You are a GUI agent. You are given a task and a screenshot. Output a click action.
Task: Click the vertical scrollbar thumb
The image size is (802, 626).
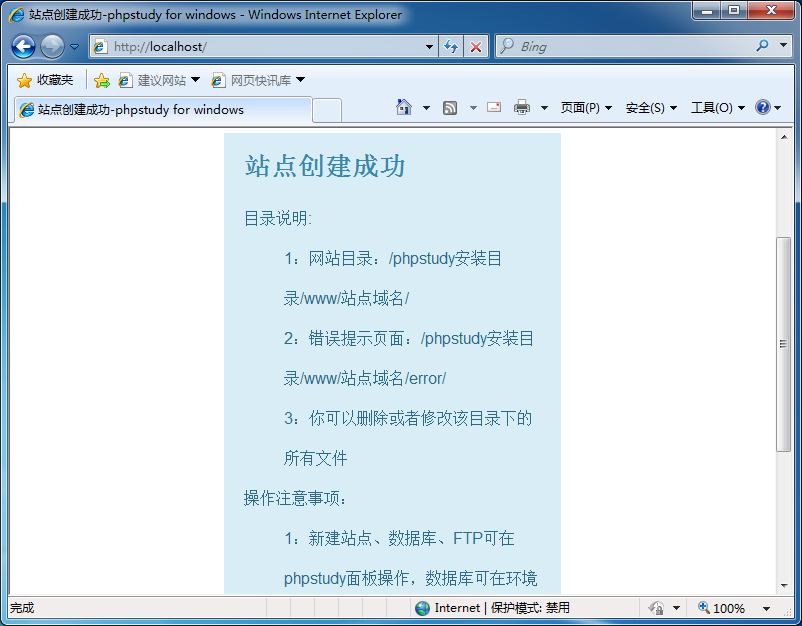(x=784, y=344)
